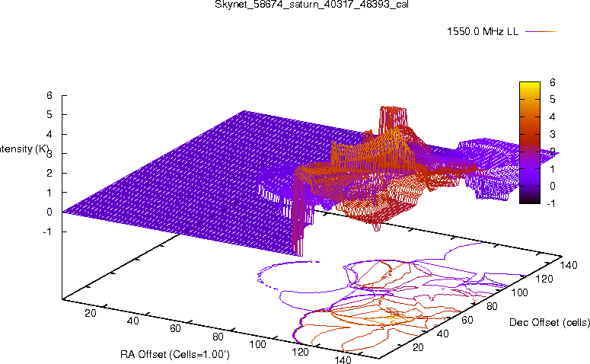Click RA Offset axis tick label '40'
The image size is (590, 364).
pos(133,321)
